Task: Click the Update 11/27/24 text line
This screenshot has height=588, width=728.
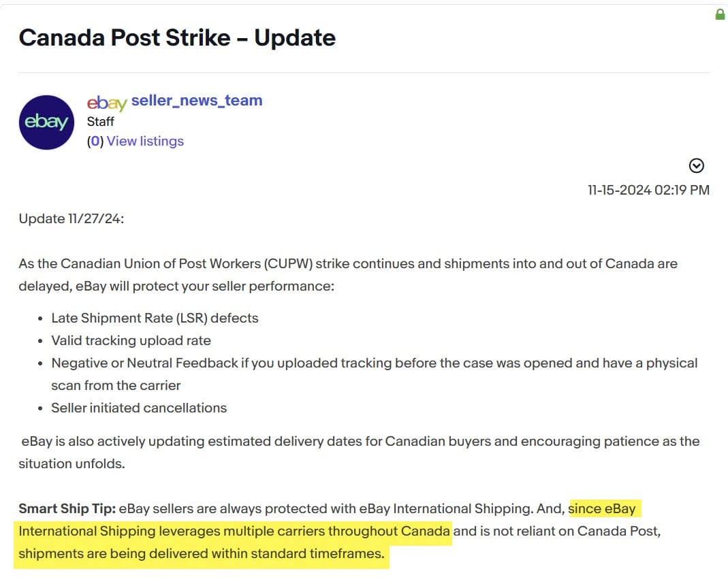Action: click(72, 219)
